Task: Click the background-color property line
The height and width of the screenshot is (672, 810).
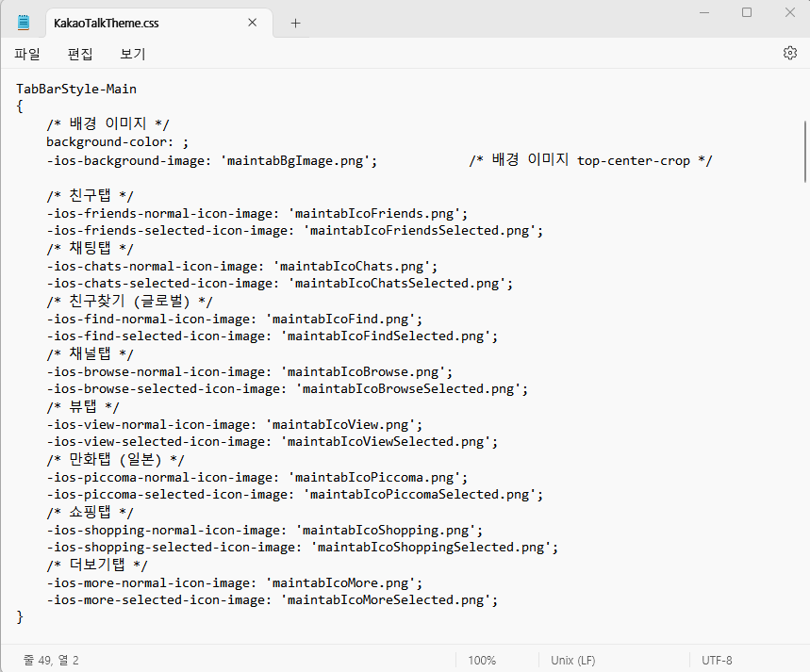Action: click(x=117, y=141)
